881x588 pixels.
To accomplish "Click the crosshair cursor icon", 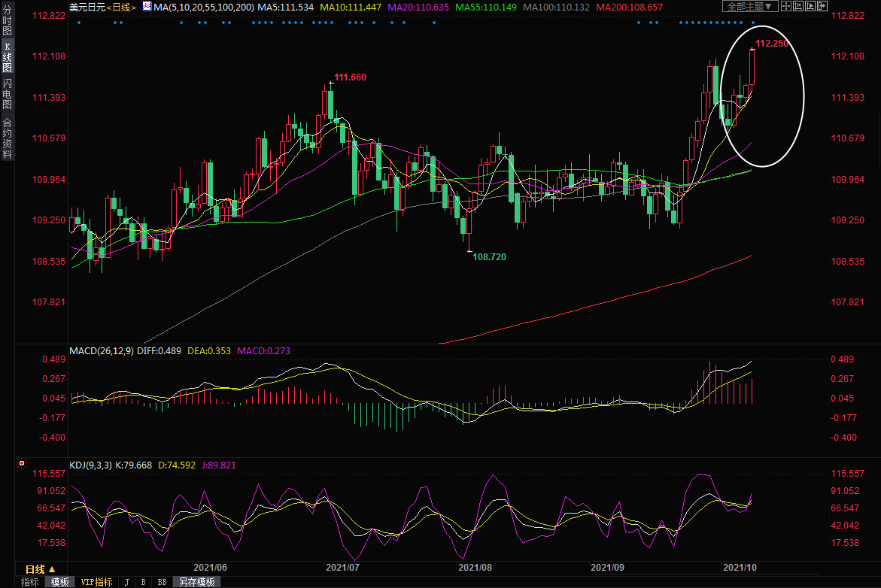I will coord(786,6).
